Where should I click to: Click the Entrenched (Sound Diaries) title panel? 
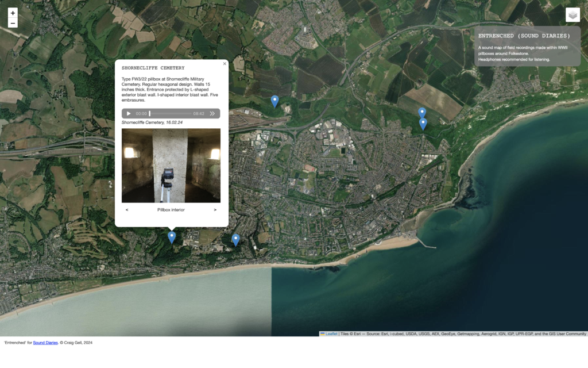pyautogui.click(x=527, y=46)
